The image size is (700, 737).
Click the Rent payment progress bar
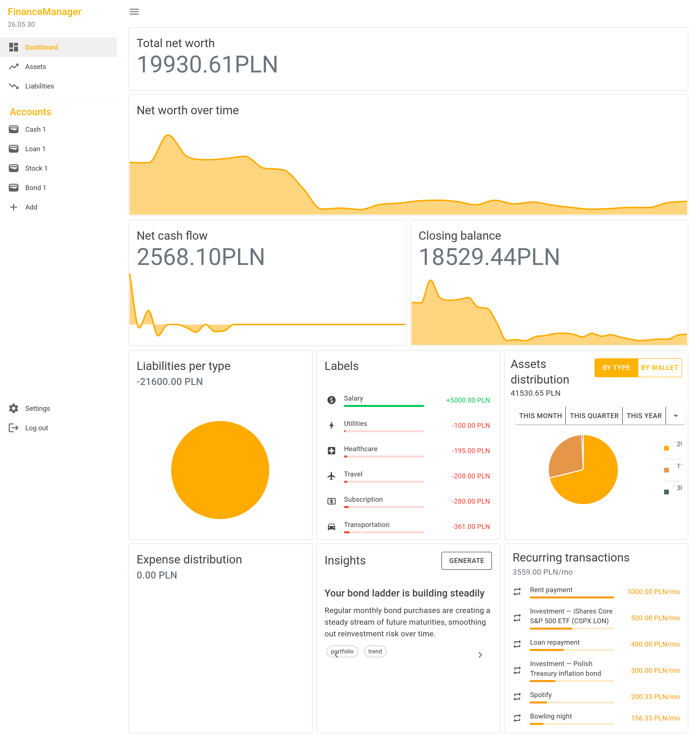coord(572,597)
